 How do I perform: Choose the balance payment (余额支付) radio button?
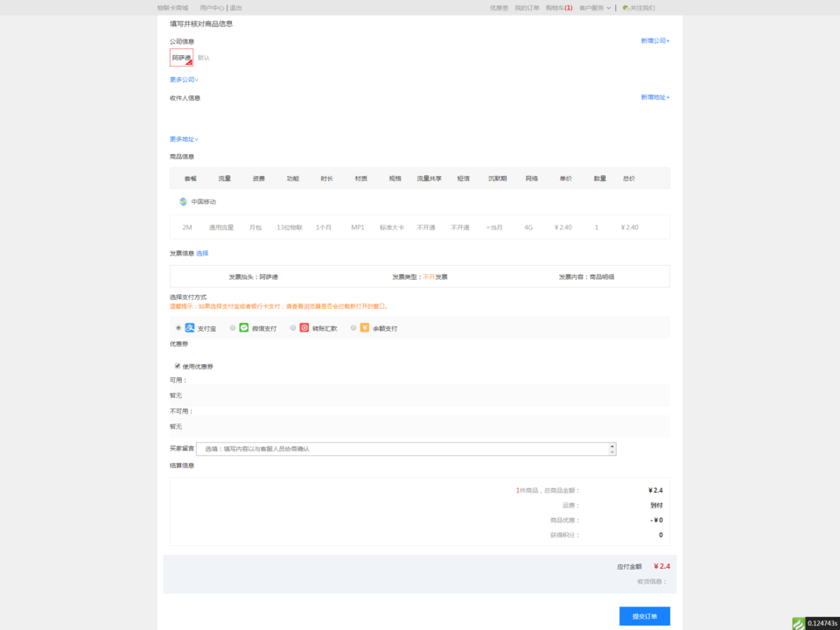tap(353, 328)
